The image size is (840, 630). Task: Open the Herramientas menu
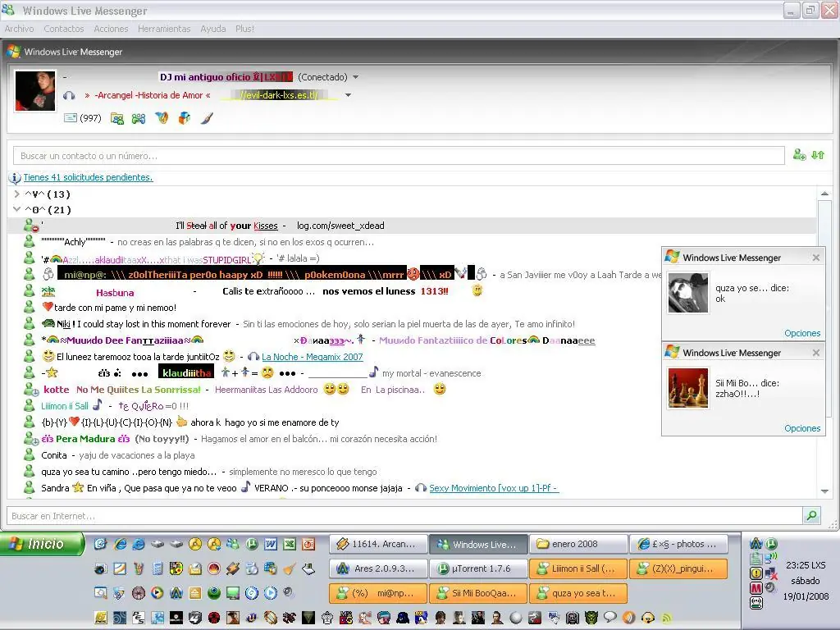point(164,29)
